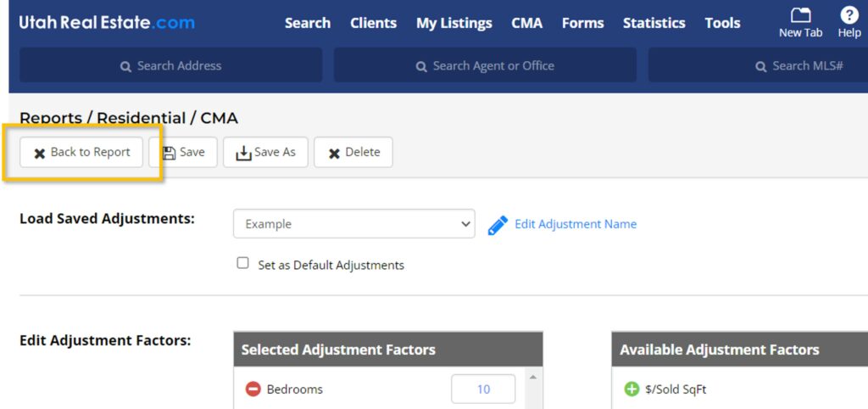Click the Selected Adjustment Factors scrollbar up arrow
The image size is (868, 409).
click(x=531, y=377)
